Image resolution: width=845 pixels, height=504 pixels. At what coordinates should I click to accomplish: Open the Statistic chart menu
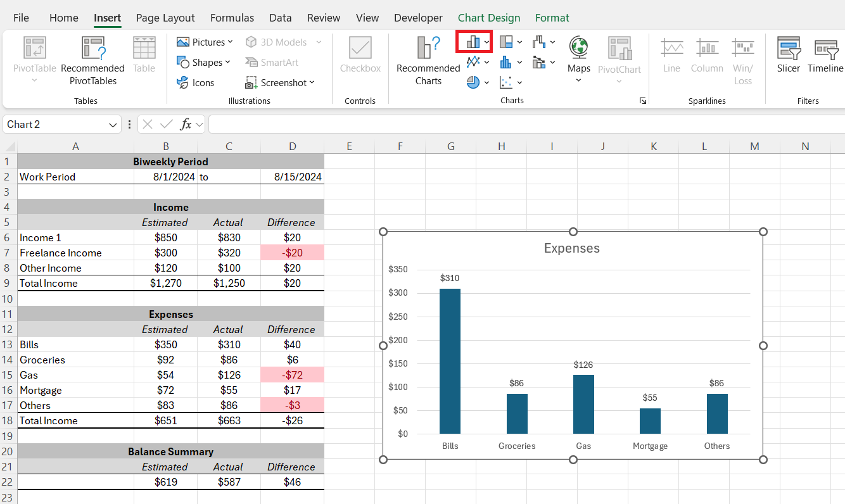511,62
